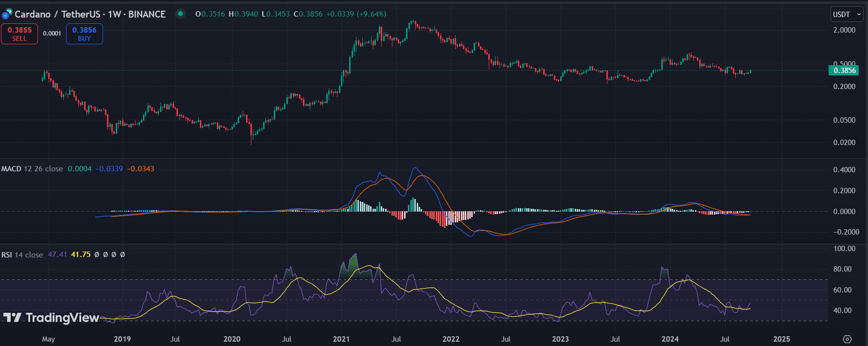868x346 pixels.
Task: Click the purple RSI value "47.41"
Action: (x=57, y=255)
